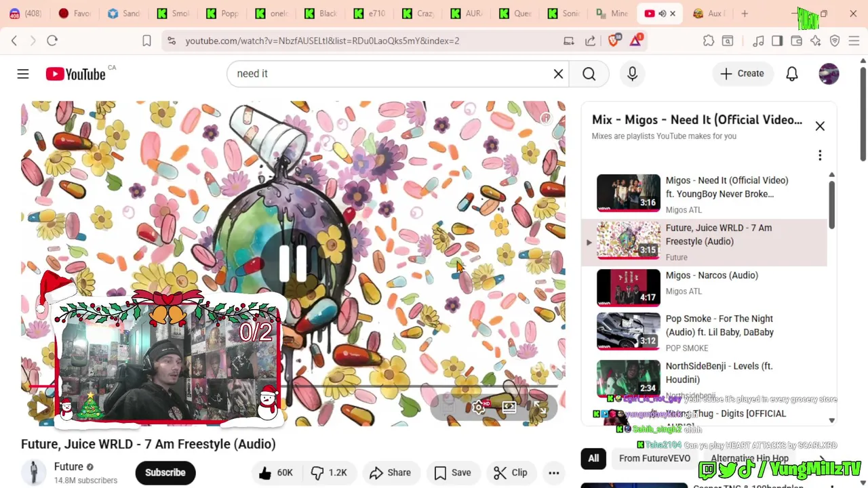Screen dimensions: 868x488
Task: Open the YouTube hamburger guide menu
Action: pos(23,74)
